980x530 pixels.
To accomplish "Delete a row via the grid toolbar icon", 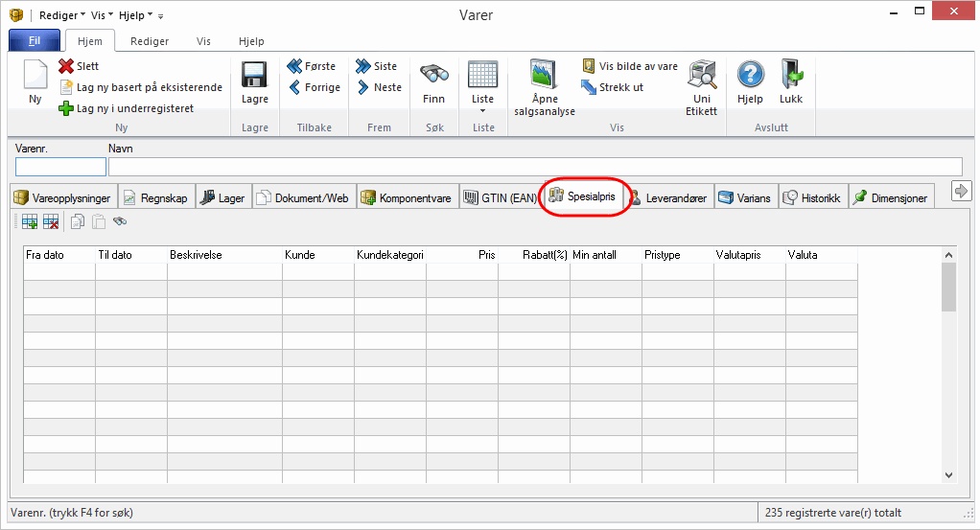I will [x=51, y=222].
